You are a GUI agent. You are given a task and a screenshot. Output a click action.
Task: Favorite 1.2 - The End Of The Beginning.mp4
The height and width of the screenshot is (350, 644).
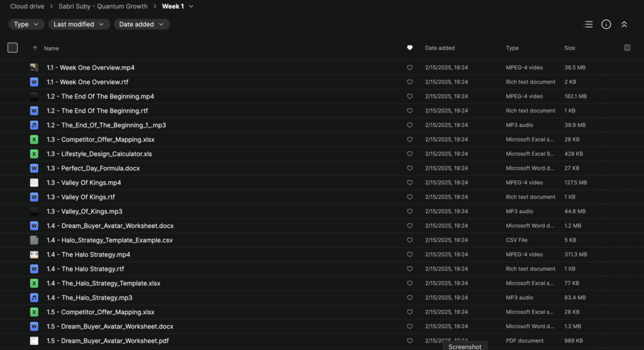[409, 96]
